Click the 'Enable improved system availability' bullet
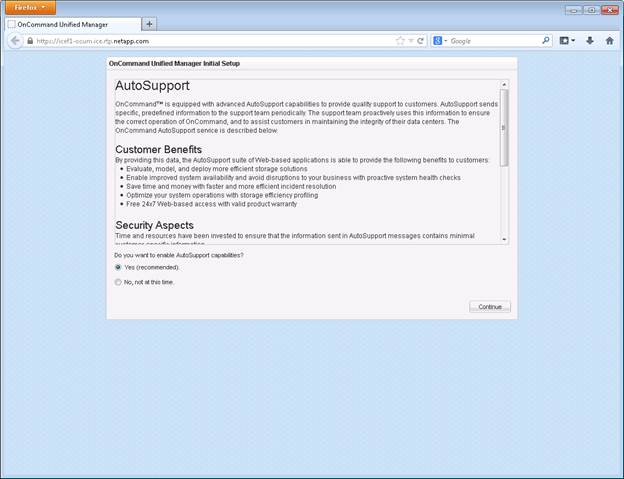The width and height of the screenshot is (624, 479). (x=293, y=178)
